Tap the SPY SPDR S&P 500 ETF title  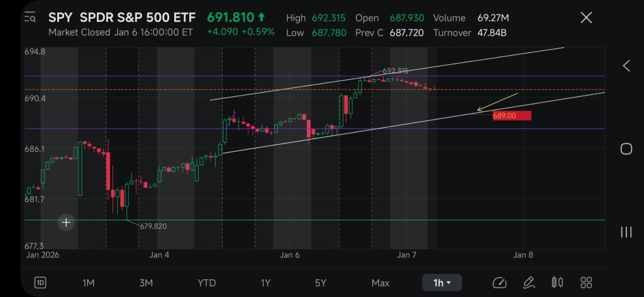pos(122,18)
